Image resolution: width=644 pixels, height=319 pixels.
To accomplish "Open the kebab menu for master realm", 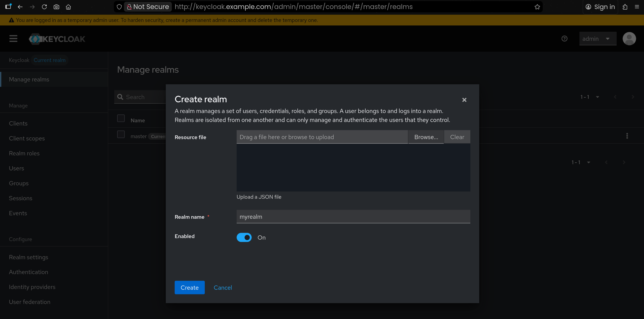I will pyautogui.click(x=627, y=136).
